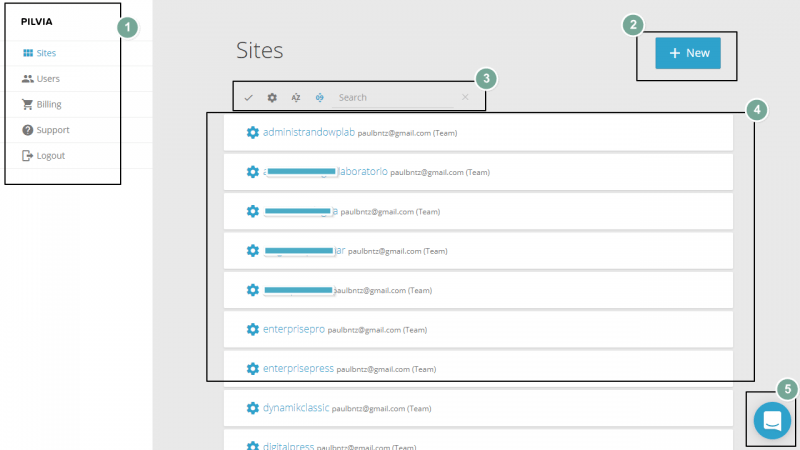Open settings gear for enterprisepro
Screen dimensions: 800x450
pyautogui.click(x=253, y=330)
